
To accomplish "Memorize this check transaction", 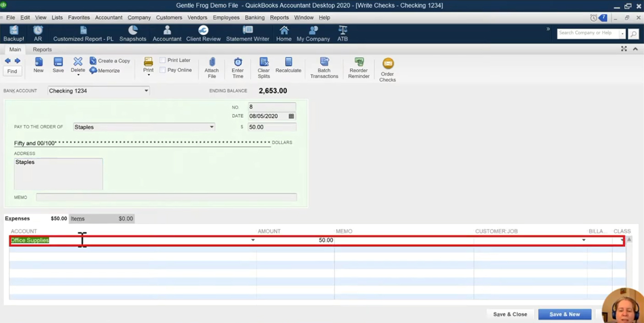I will (x=105, y=71).
